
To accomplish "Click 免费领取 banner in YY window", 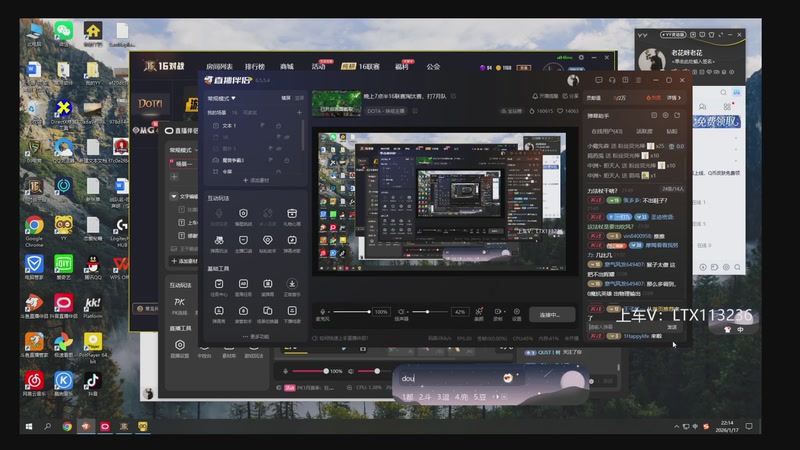I will click(716, 121).
